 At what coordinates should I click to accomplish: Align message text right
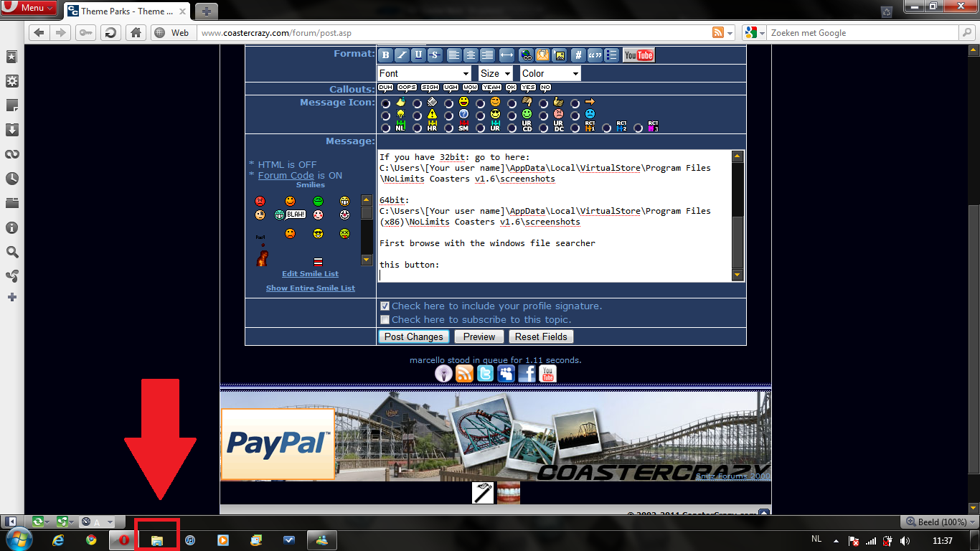(x=487, y=55)
